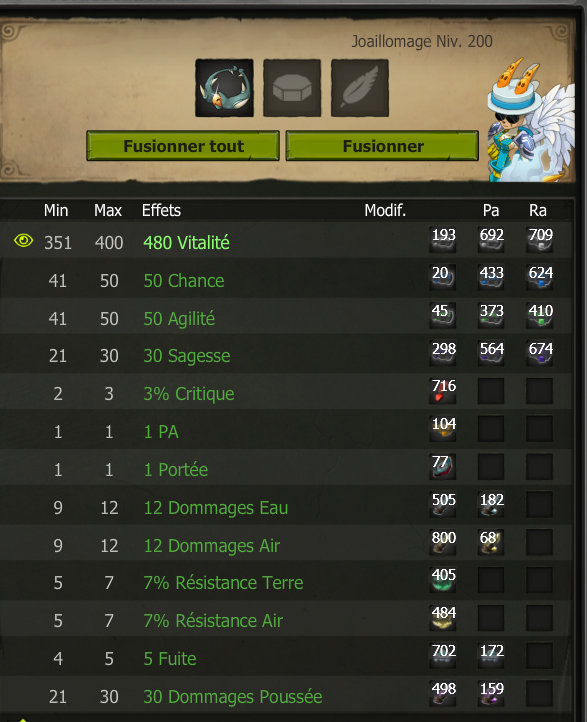This screenshot has width=587, height=722.
Task: Click the Effets column header
Action: point(161,210)
